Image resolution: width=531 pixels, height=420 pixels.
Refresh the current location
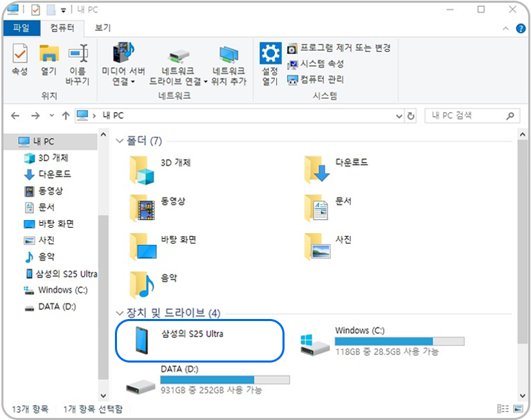tap(411, 116)
